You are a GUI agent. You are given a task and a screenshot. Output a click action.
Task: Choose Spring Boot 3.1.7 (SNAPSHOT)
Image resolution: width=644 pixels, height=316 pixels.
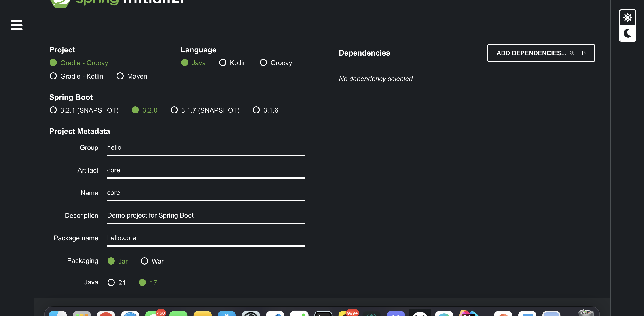(205, 110)
